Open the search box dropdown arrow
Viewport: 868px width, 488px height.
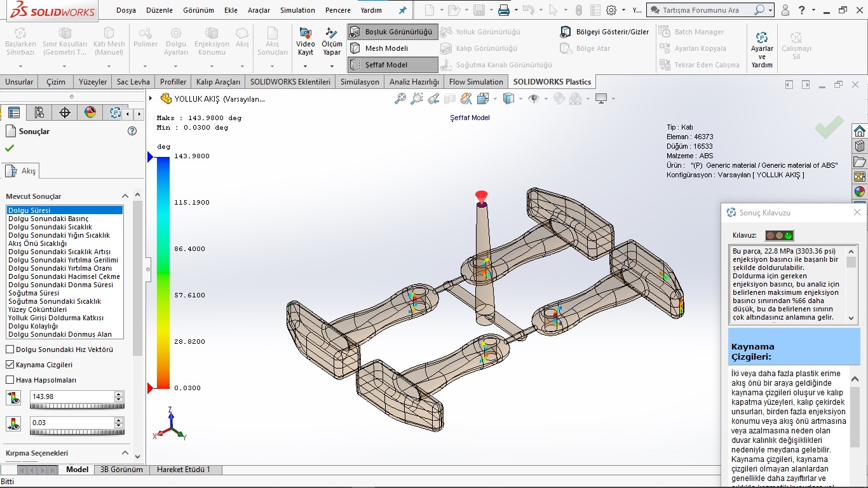point(770,10)
